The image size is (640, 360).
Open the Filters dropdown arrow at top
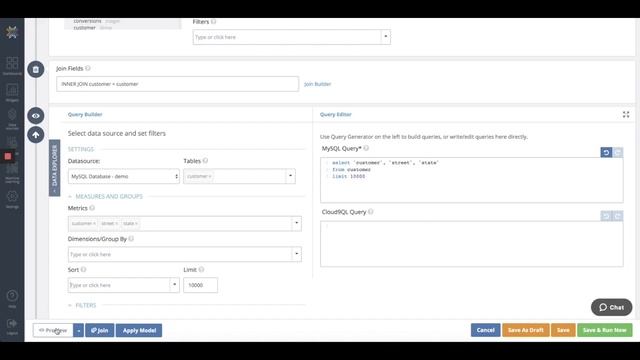click(x=386, y=37)
